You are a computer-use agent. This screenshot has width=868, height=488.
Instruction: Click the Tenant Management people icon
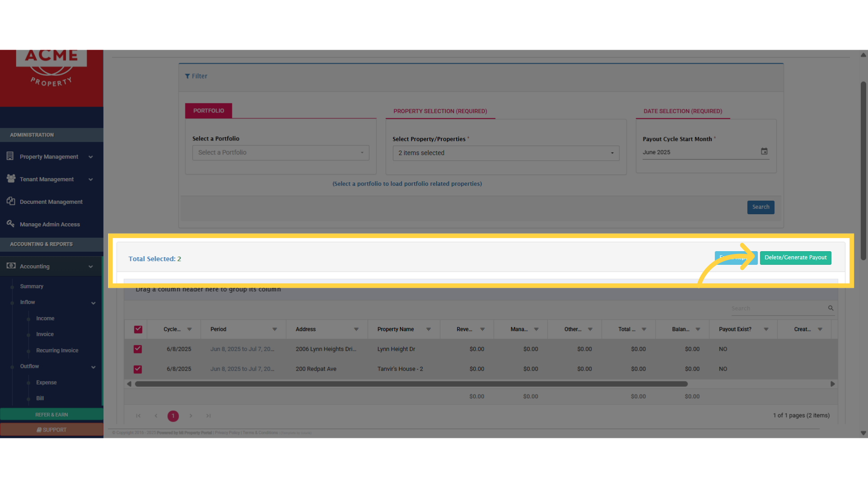tap(11, 178)
